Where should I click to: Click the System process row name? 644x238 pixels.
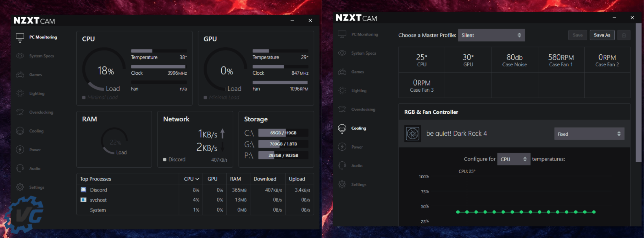click(x=98, y=210)
